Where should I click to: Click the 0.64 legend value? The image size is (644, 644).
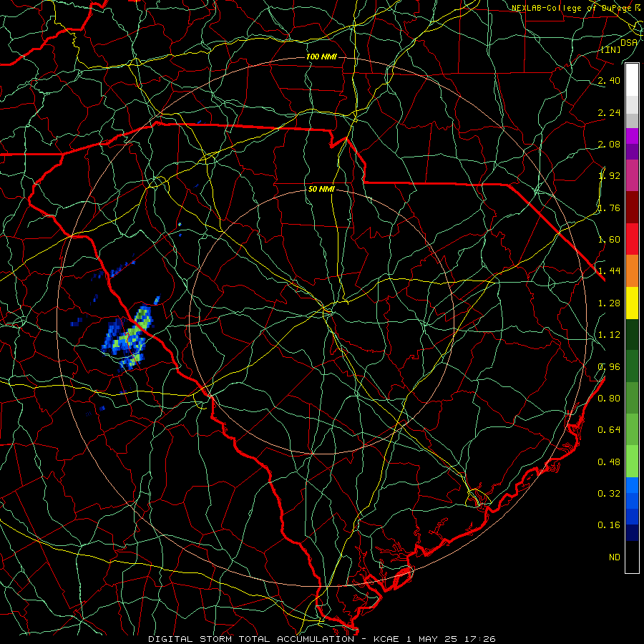point(609,430)
